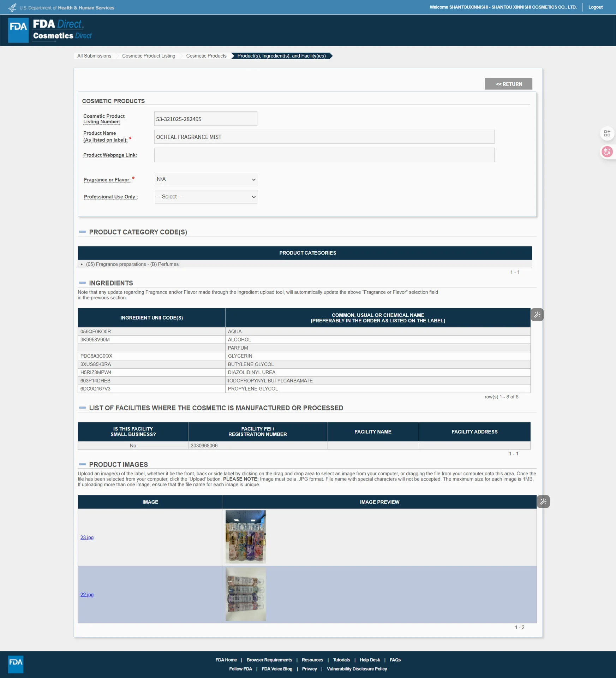Viewport: 616px width, 678px height.
Task: Open Resources footer link
Action: [312, 660]
